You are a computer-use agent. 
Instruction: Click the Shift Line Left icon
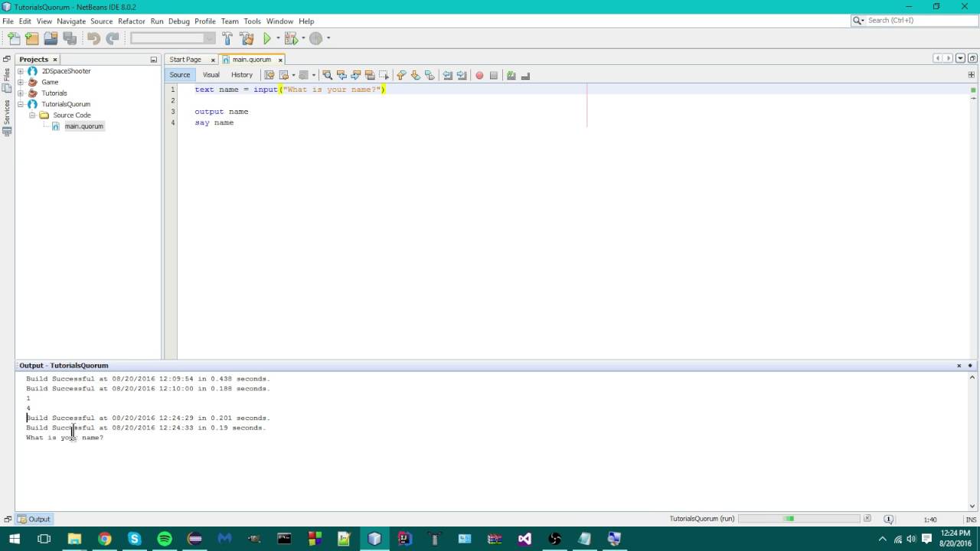coord(448,75)
